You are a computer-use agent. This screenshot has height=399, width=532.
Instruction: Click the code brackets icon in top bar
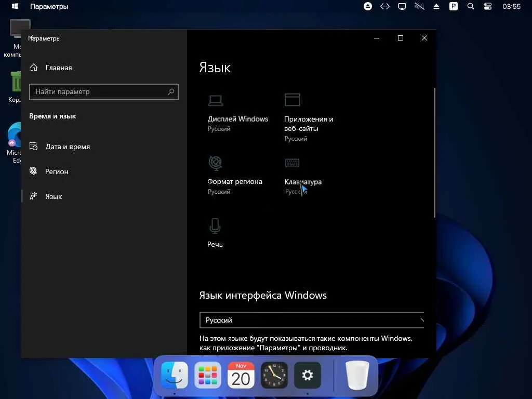point(385,6)
